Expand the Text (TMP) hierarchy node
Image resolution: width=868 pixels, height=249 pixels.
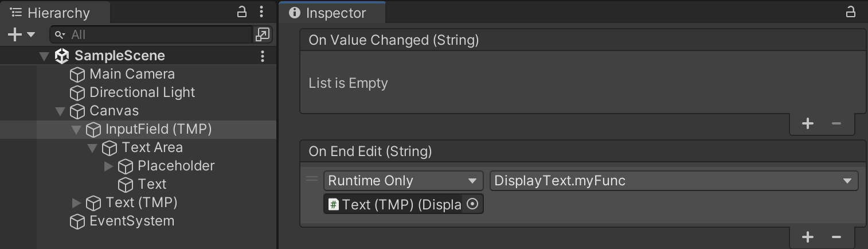[76, 203]
